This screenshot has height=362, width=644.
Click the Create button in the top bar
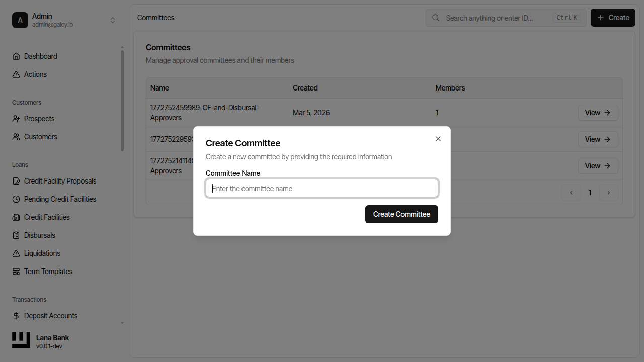tap(612, 17)
